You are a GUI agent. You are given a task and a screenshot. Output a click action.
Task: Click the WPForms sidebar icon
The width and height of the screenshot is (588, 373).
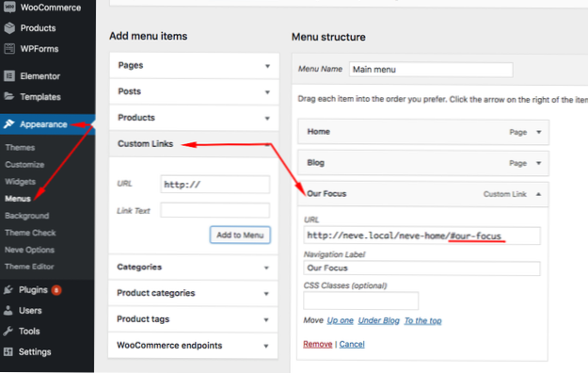(x=9, y=48)
